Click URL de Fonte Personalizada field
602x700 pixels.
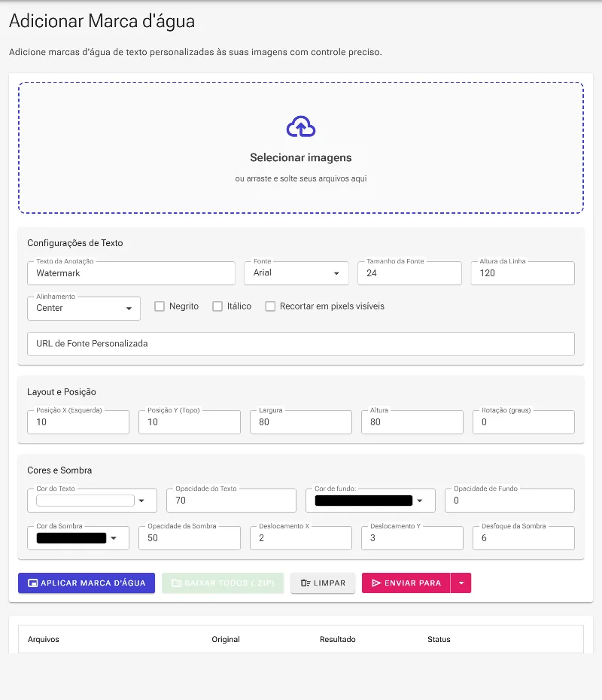pos(301,344)
